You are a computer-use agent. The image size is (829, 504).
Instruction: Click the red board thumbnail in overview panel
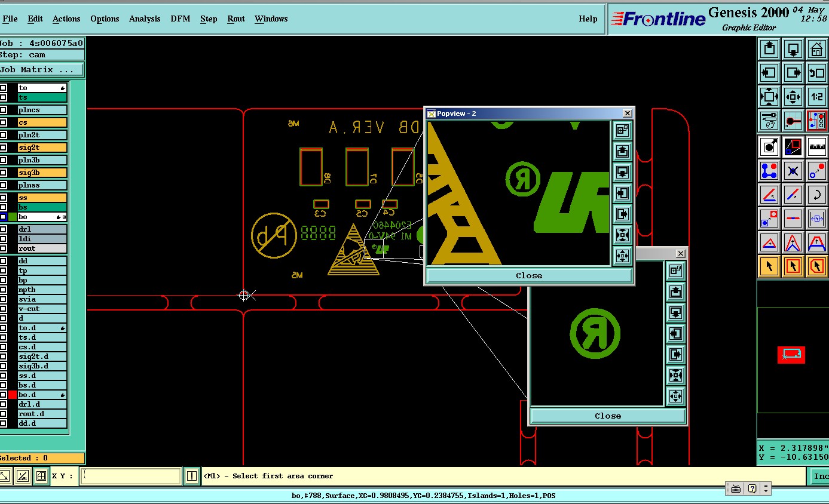pos(791,354)
